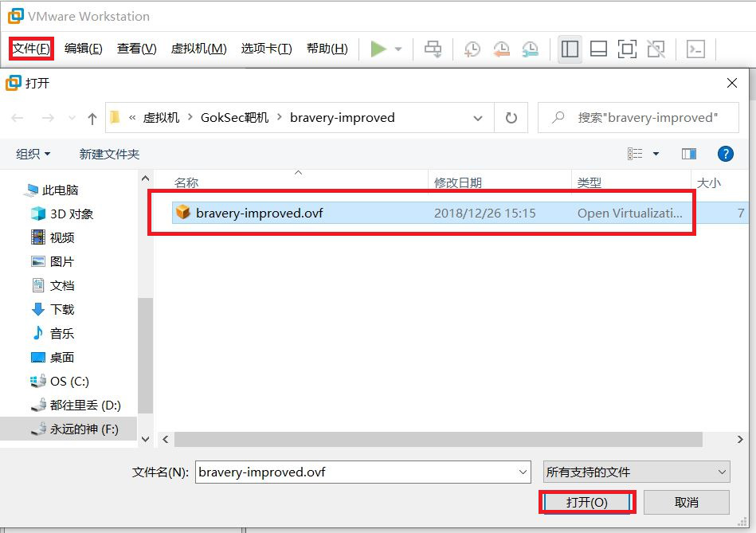Click the 打开(O) button
Screen dimensions: 756x533
587,502
